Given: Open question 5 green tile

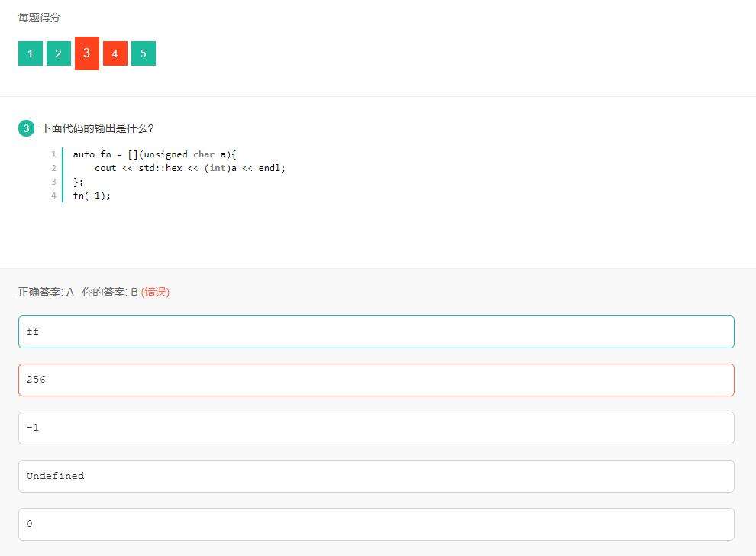Looking at the screenshot, I should (144, 53).
